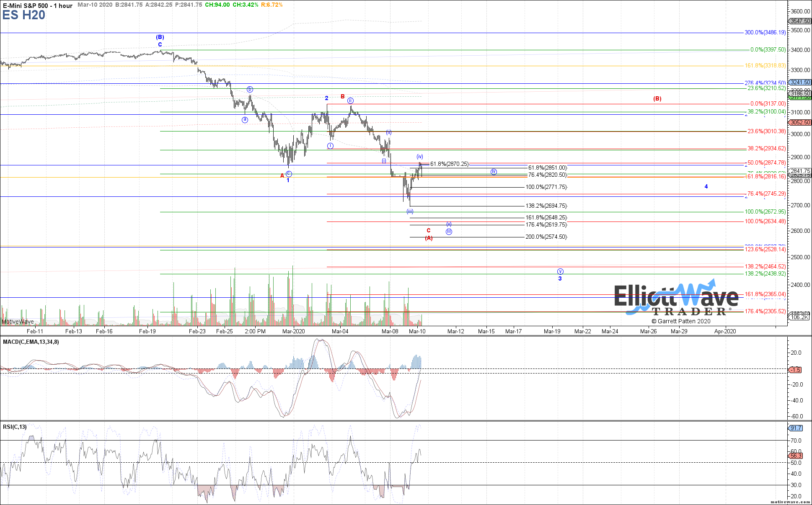Click the black '61.8%(2851.00)' level label

pos(548,168)
